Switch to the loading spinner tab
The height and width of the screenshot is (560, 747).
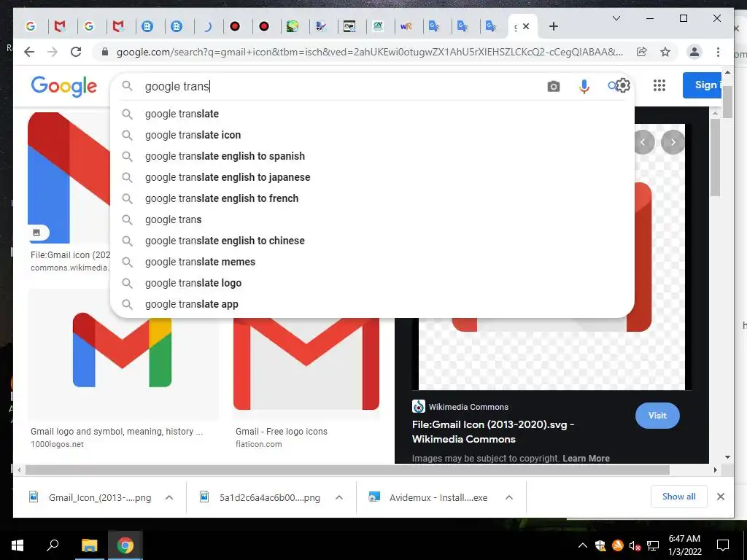207,26
